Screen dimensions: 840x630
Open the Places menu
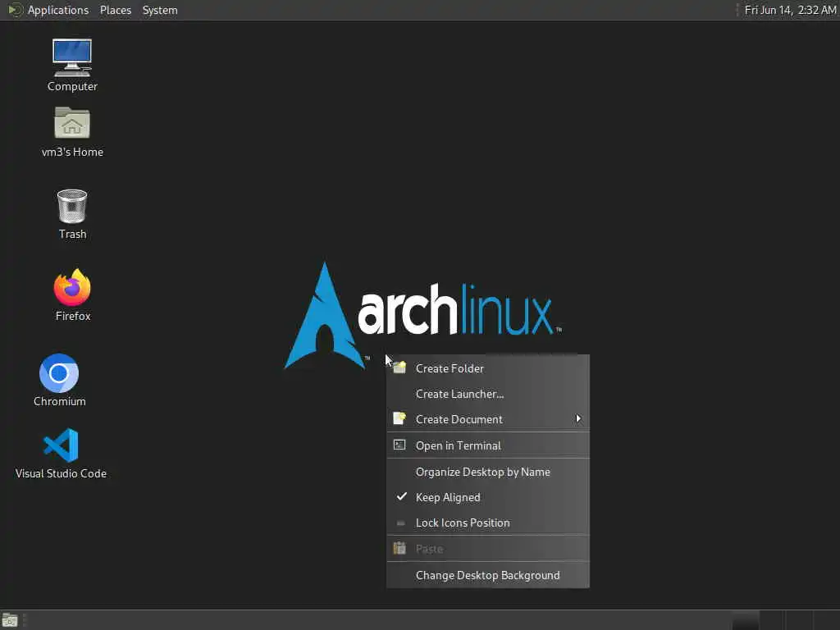click(x=115, y=10)
